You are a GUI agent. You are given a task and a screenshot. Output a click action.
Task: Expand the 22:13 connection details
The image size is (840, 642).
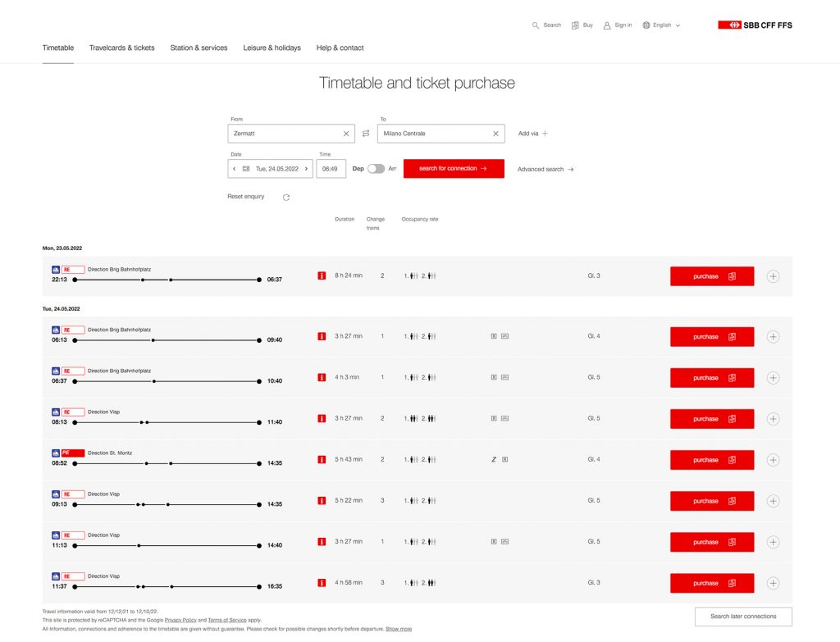(x=773, y=276)
